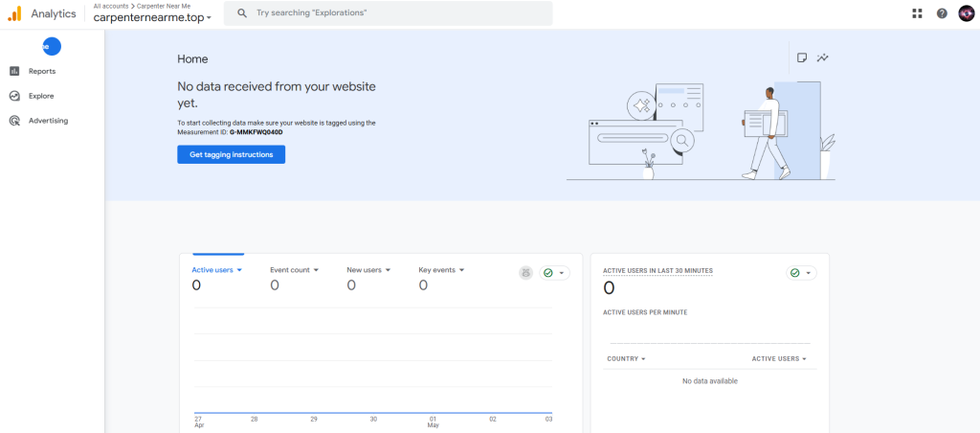Open the Help question mark icon
Viewport: 980px width, 433px height.
(942, 13)
